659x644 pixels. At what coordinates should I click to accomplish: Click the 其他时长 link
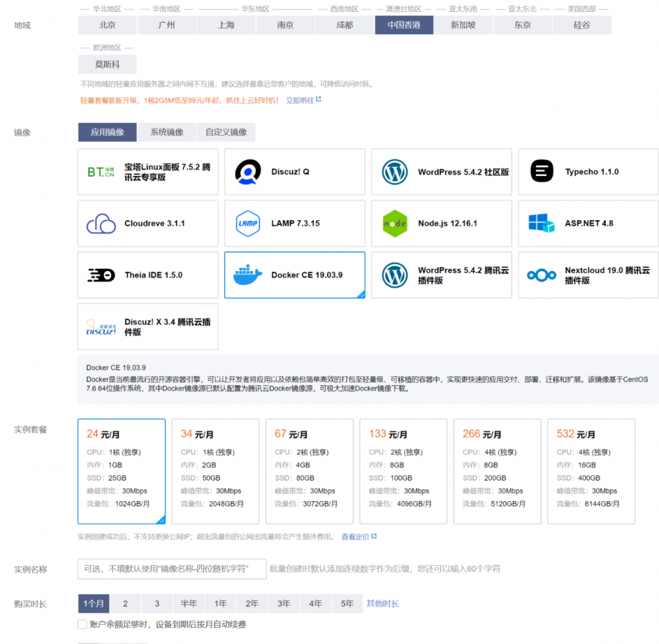tap(382, 604)
